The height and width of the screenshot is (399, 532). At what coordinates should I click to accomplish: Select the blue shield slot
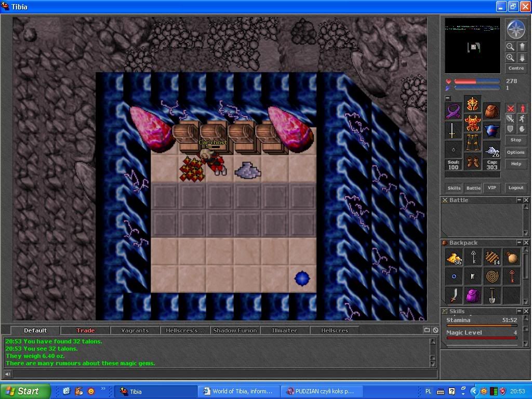[491, 130]
